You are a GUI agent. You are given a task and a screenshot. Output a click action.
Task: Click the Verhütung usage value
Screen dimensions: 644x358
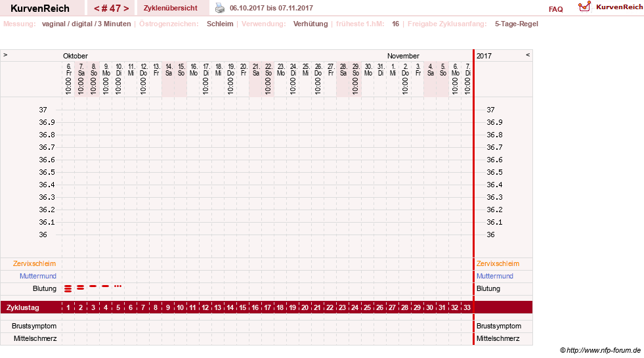click(311, 24)
